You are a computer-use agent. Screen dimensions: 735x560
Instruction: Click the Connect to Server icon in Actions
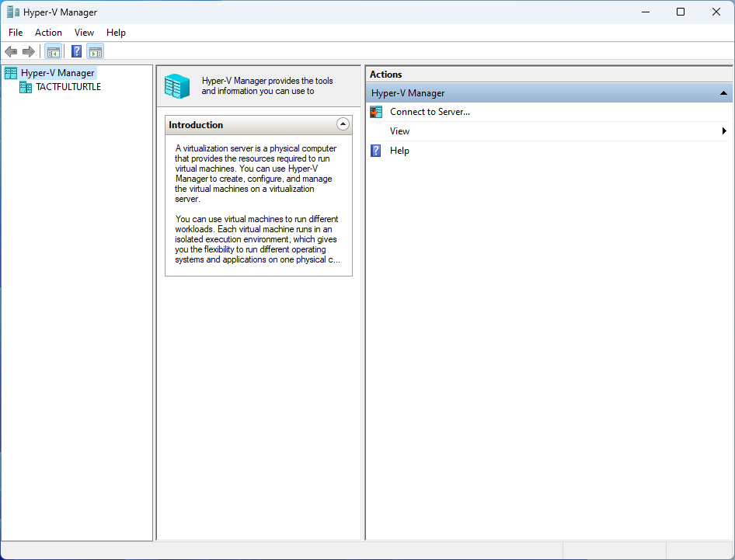click(376, 112)
